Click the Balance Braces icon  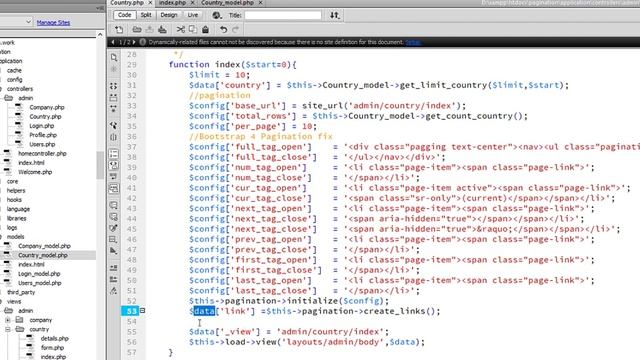113,137
